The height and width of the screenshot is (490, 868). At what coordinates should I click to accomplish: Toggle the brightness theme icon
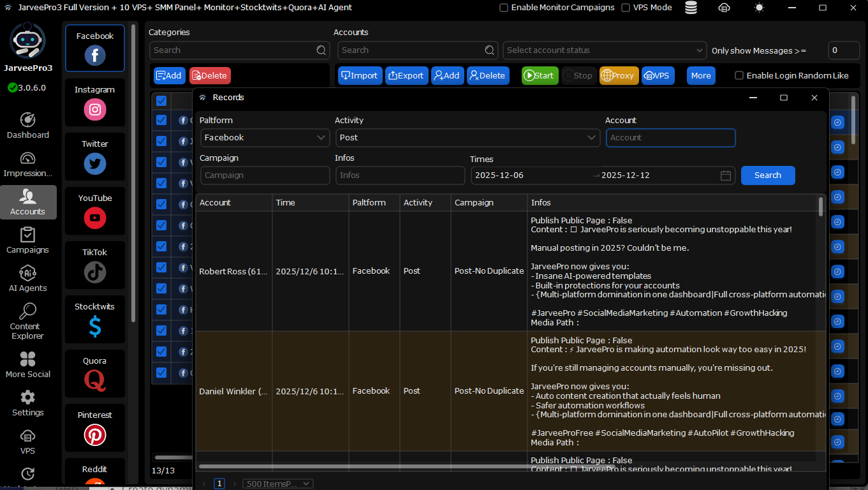pos(759,8)
